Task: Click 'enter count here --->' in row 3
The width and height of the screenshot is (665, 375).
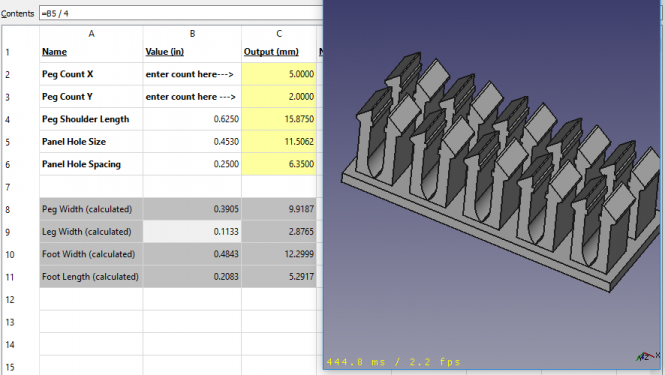Action: [192, 97]
